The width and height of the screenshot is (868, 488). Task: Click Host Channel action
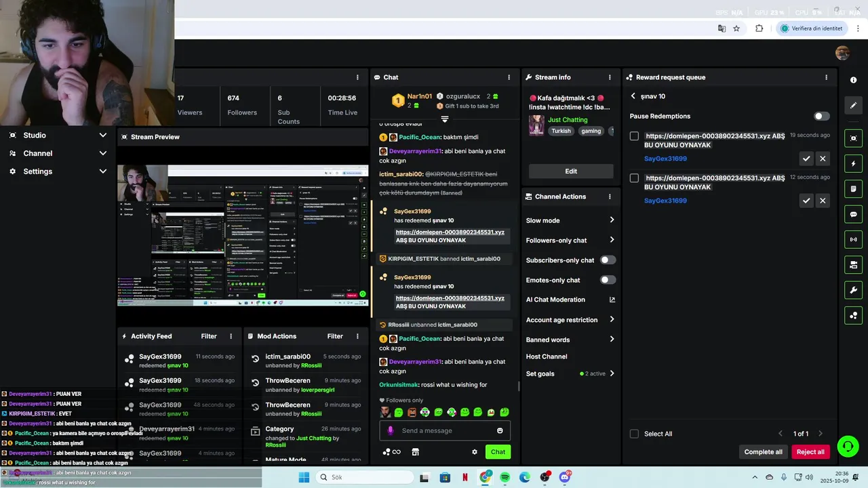(547, 357)
